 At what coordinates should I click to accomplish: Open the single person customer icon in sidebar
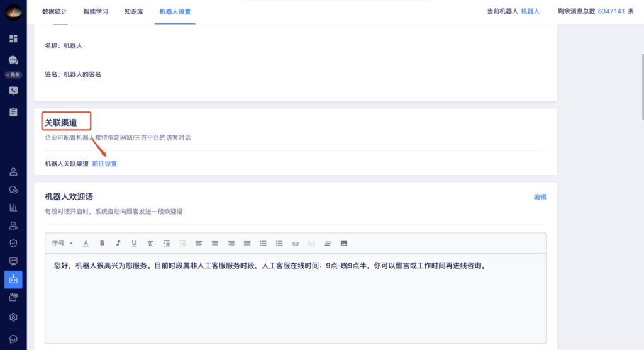tap(13, 171)
